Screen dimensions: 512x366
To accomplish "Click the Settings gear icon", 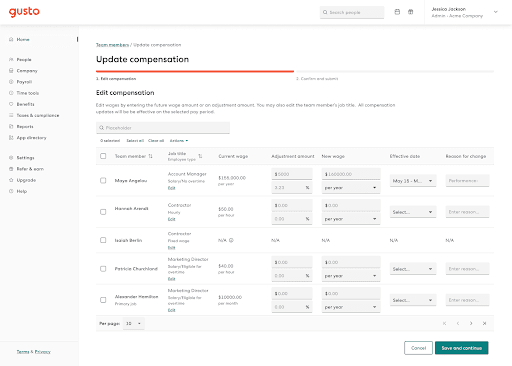I will 11,158.
